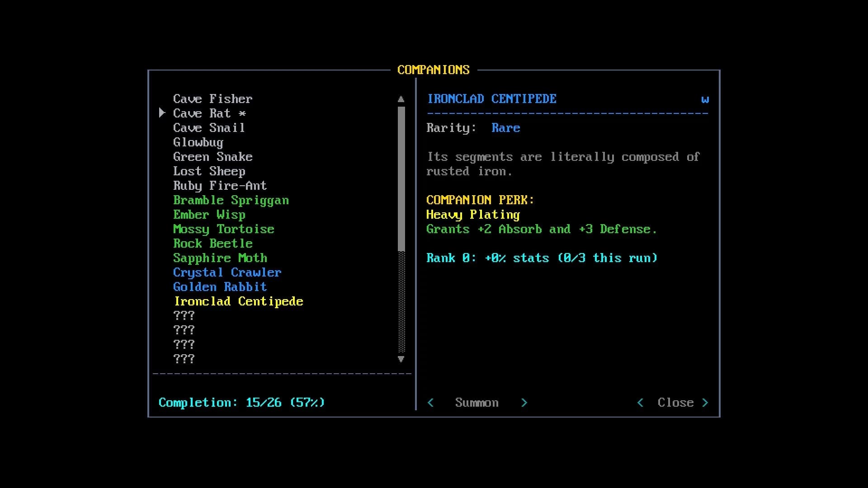
Task: Click the Completion 15/26 status text
Action: point(242,403)
